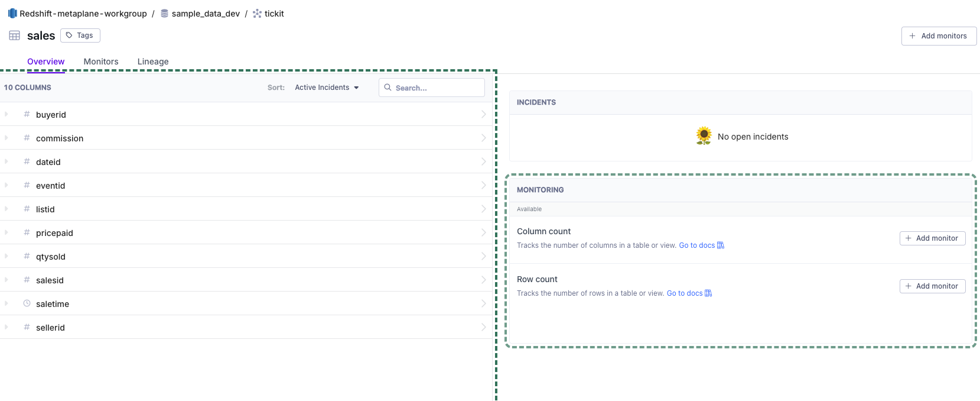
Task: Open the Sort Active Incidents dropdown
Action: (327, 88)
